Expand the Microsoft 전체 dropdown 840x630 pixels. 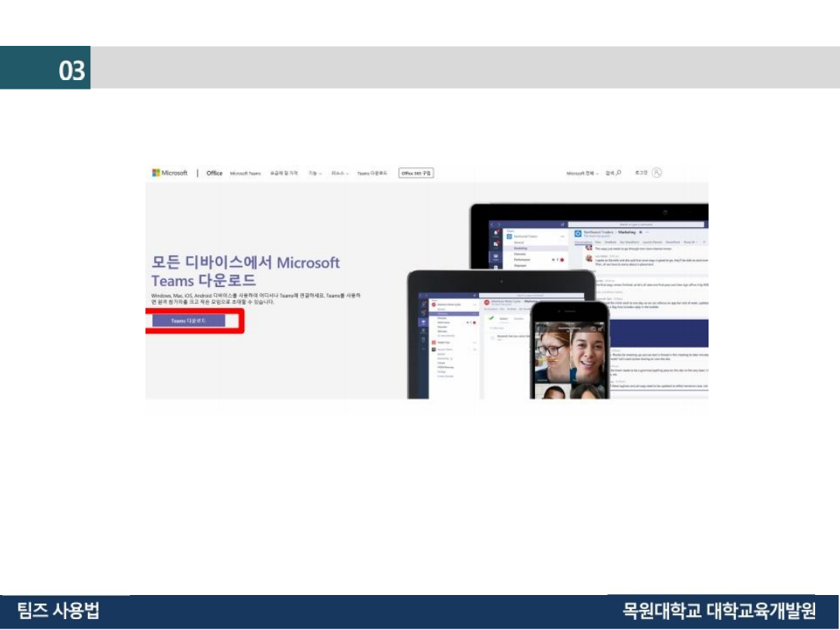[x=583, y=173]
